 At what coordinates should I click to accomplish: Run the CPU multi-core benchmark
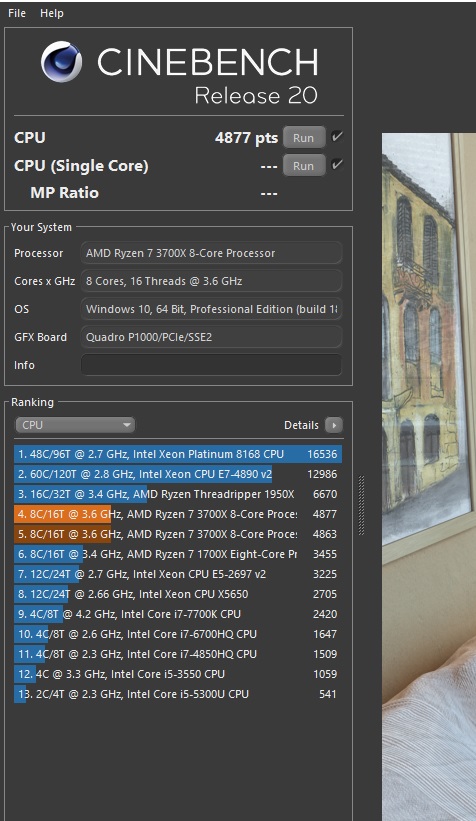point(304,138)
